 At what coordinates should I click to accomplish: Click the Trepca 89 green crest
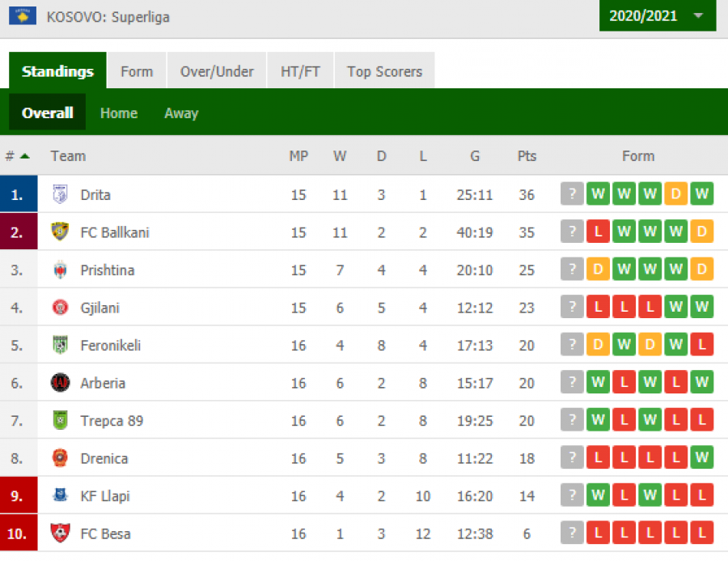[x=60, y=420]
